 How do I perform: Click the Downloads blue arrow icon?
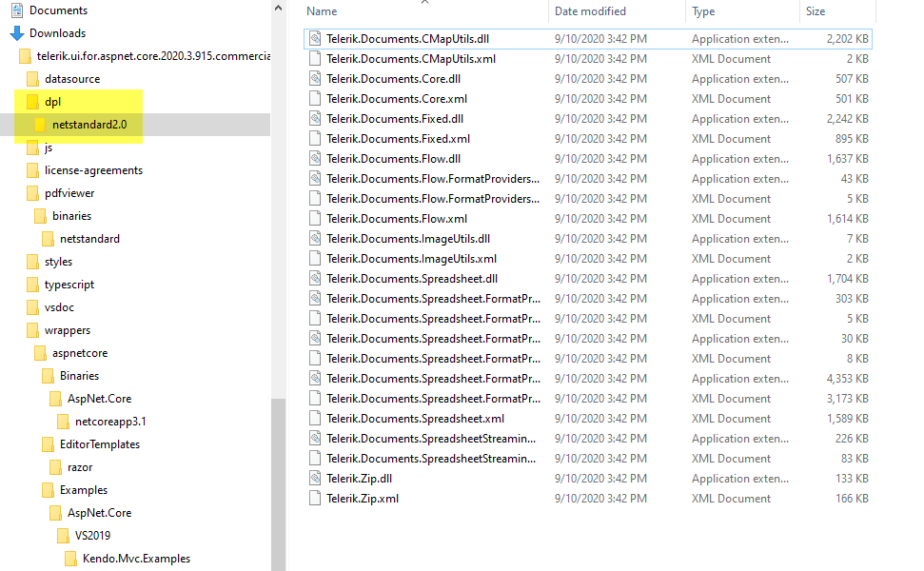pyautogui.click(x=17, y=33)
